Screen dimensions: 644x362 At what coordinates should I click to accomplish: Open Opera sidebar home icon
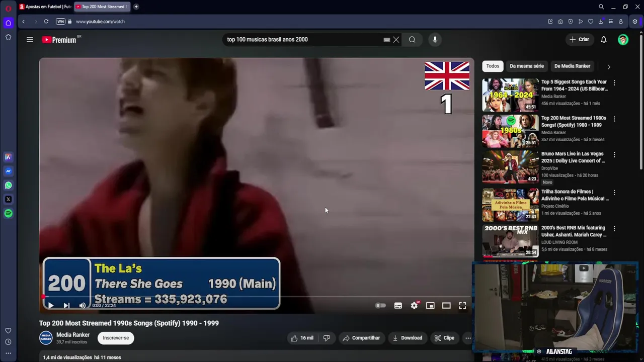(8, 23)
